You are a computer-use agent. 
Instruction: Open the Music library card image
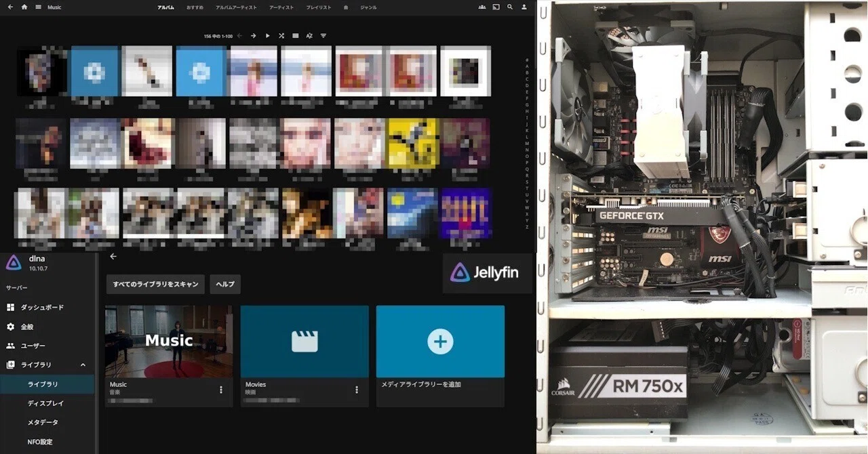pyautogui.click(x=169, y=341)
